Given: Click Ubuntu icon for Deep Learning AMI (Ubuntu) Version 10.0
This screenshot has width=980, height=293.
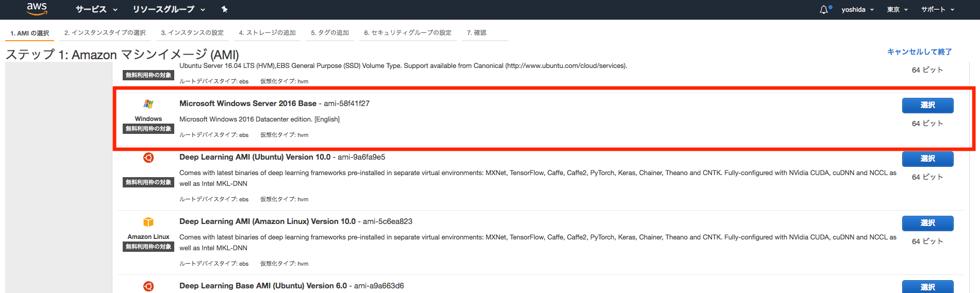Looking at the screenshot, I should [148, 158].
